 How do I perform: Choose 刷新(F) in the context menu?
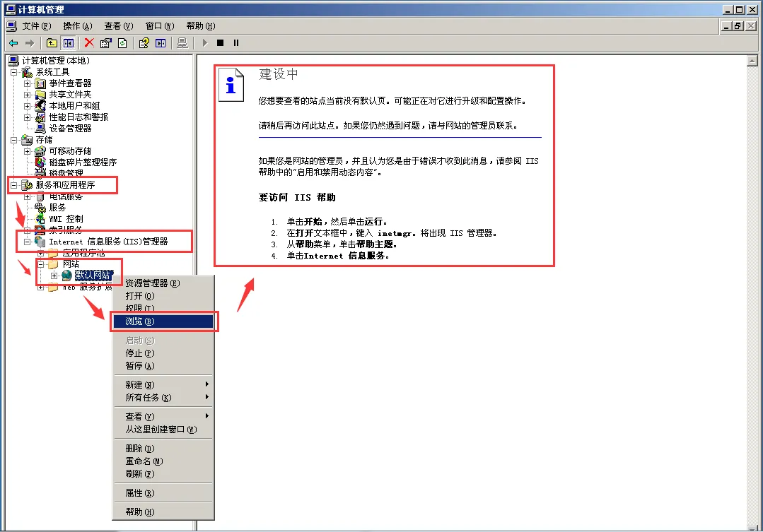click(x=163, y=473)
